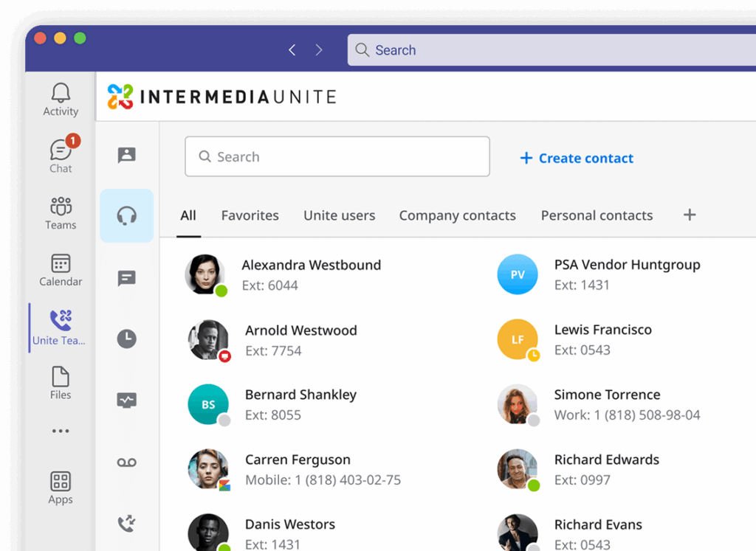Select Unite Teams in the Teams rail
This screenshot has width=756, height=551.
pyautogui.click(x=60, y=327)
